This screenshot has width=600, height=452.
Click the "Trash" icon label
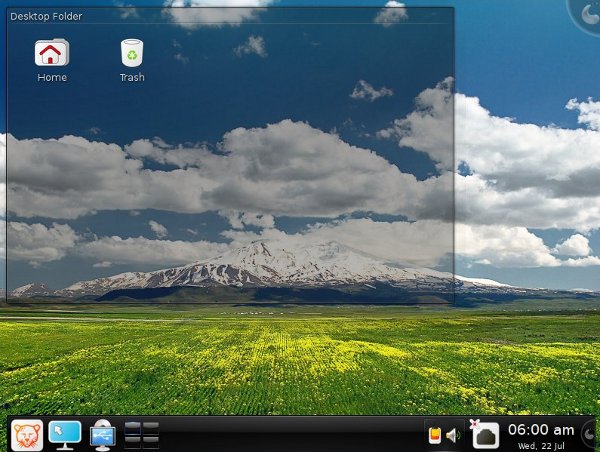132,77
